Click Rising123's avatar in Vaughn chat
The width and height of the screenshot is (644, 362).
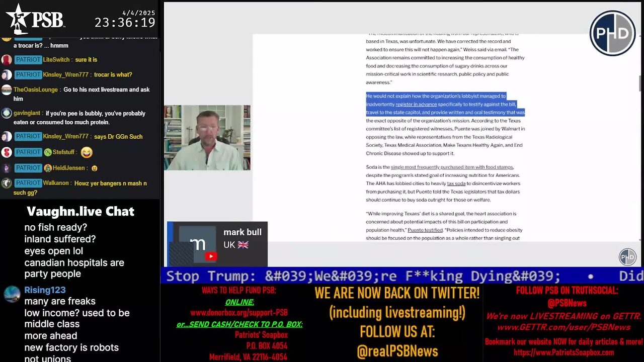tap(12, 294)
